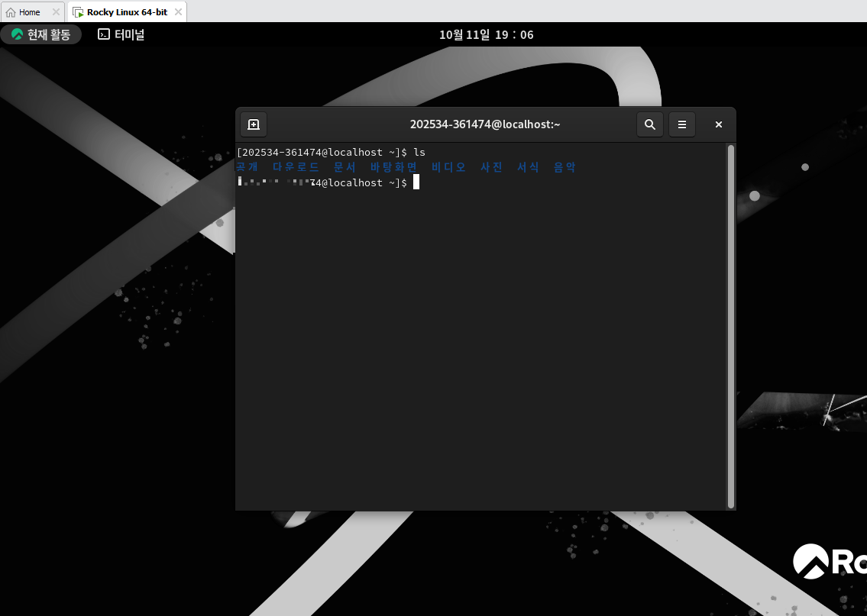This screenshot has width=867, height=616.
Task: Click the 비디오 directory name
Action: coord(448,167)
